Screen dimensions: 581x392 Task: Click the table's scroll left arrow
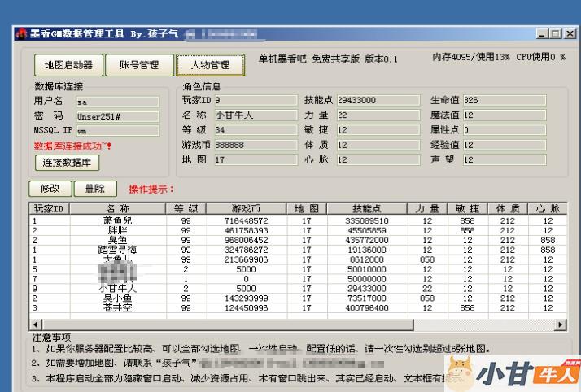tap(33, 324)
